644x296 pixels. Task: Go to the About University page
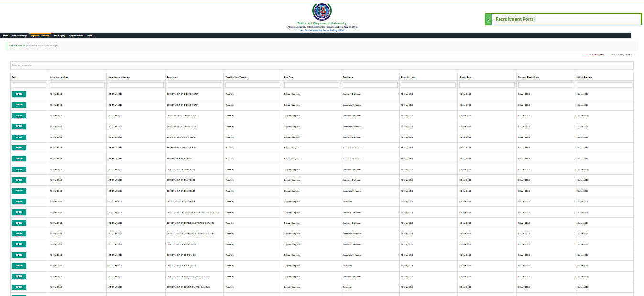tap(20, 36)
